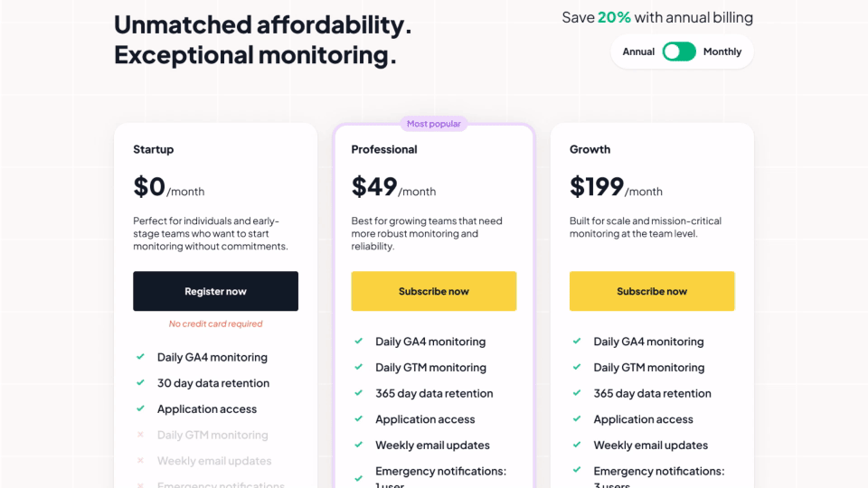Click Subscribe now for Growth plan
Screen dimensions: 868x488
pyautogui.click(x=652, y=291)
